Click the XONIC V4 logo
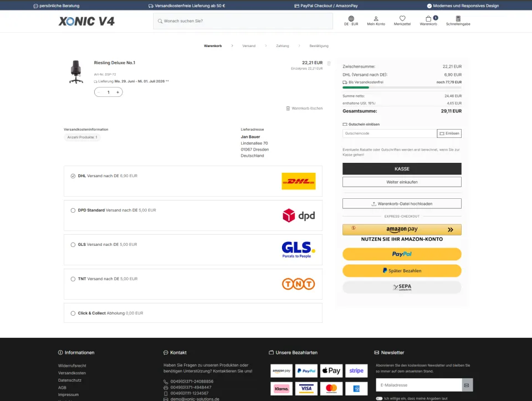The image size is (532, 401). (x=86, y=22)
